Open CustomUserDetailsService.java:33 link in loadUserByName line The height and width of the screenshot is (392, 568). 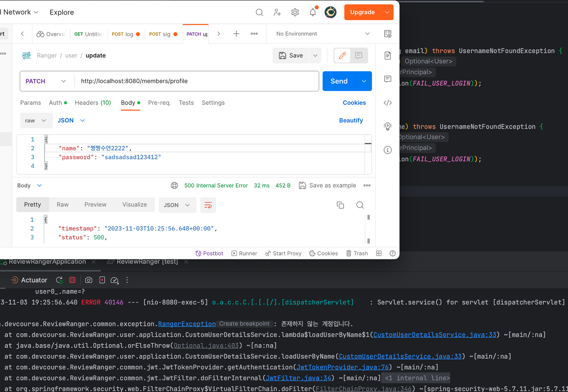point(400,357)
